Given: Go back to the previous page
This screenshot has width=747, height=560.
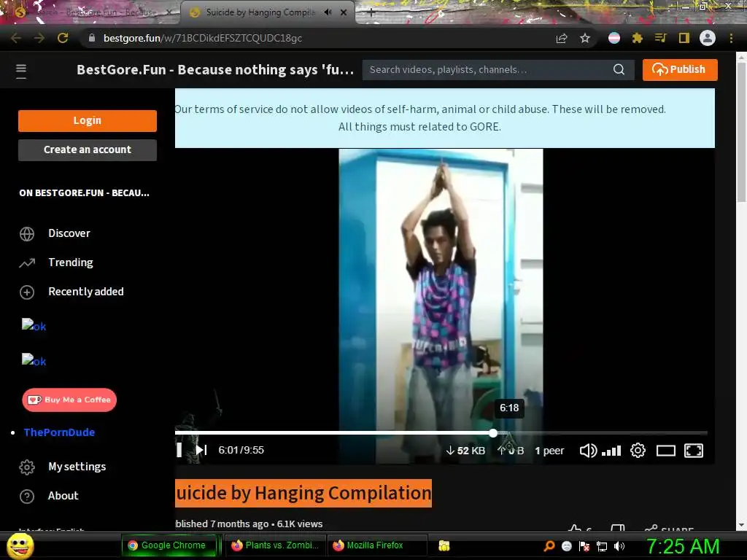Looking at the screenshot, I should point(16,38).
